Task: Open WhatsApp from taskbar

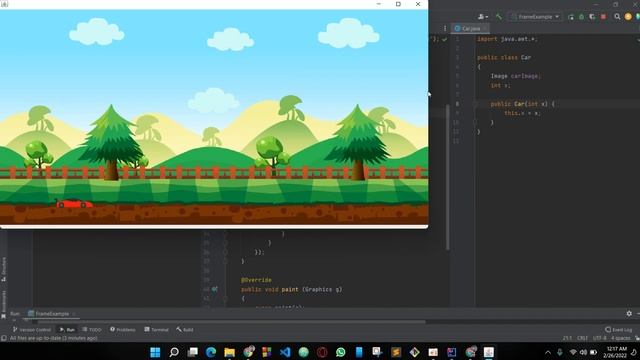Action: [340, 352]
